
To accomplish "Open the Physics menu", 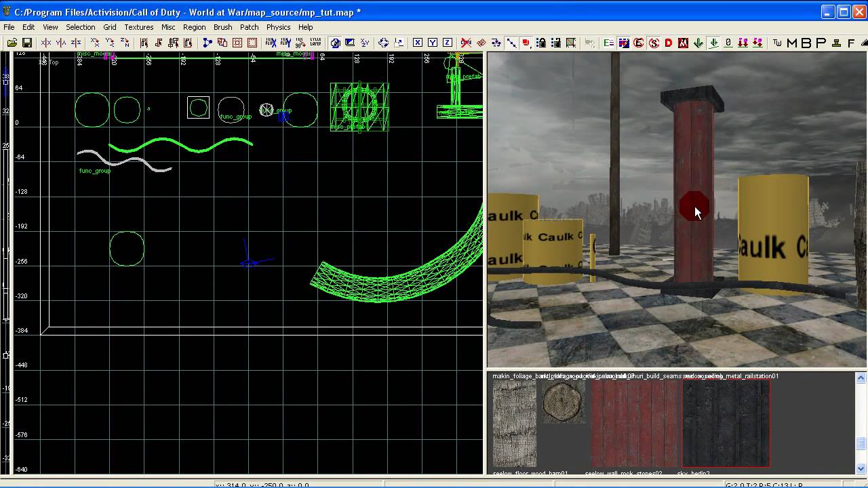I will pos(278,27).
